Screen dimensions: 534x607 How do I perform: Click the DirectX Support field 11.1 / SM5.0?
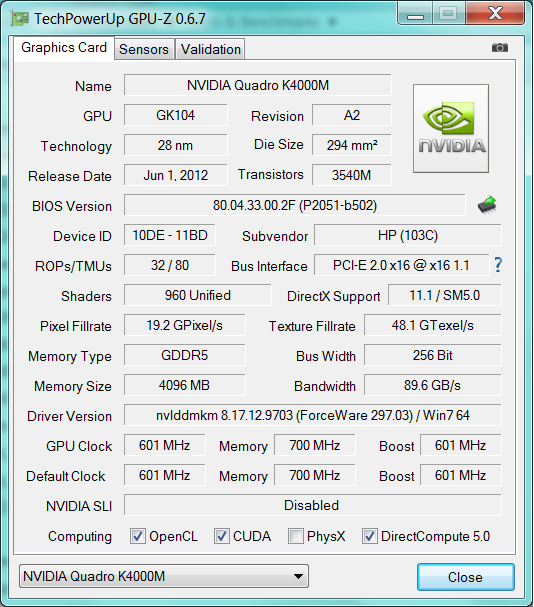point(445,295)
